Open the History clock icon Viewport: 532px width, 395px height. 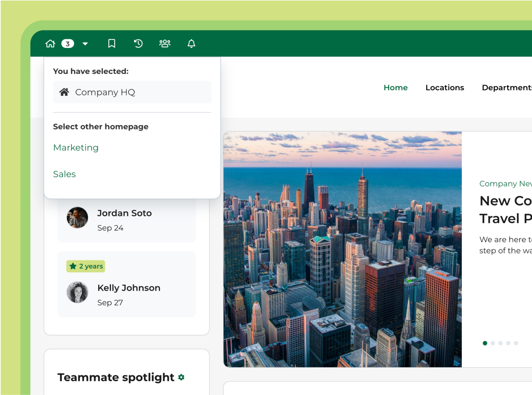coord(138,43)
